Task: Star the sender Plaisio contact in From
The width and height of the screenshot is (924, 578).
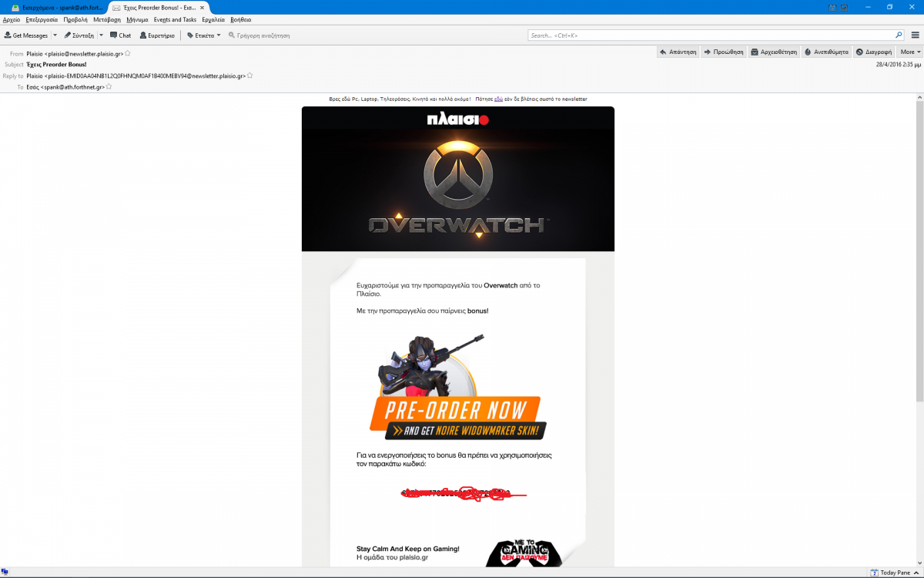Action: tap(128, 53)
